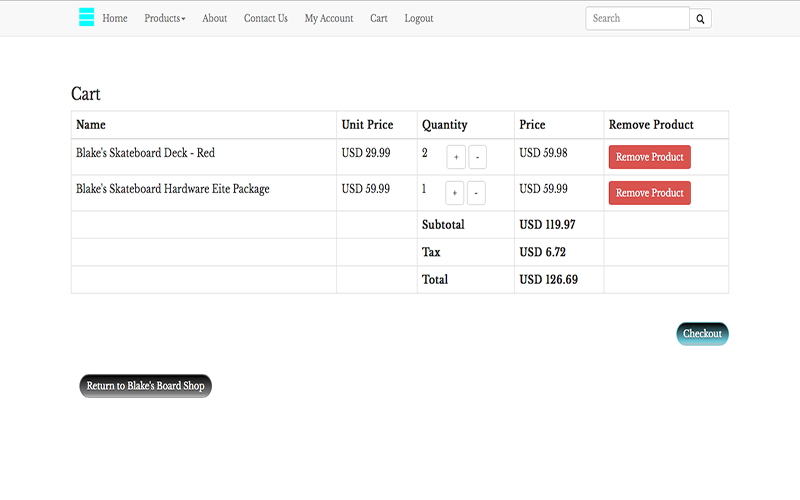800x500 pixels.
Task: Click Return to Blake's Board Shop
Action: coord(145,386)
